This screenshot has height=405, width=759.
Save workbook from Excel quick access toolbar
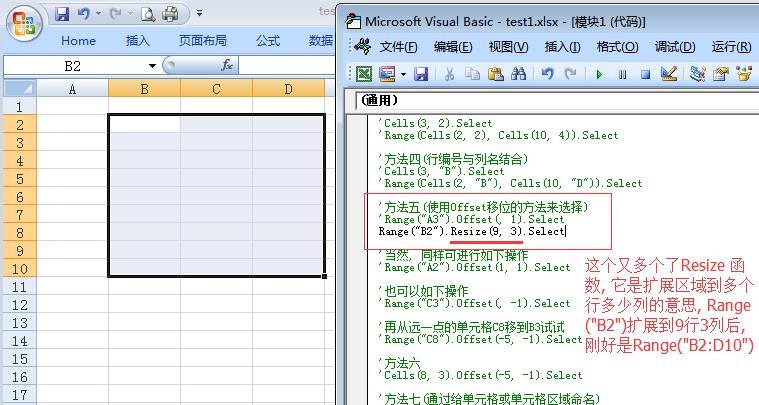click(62, 14)
